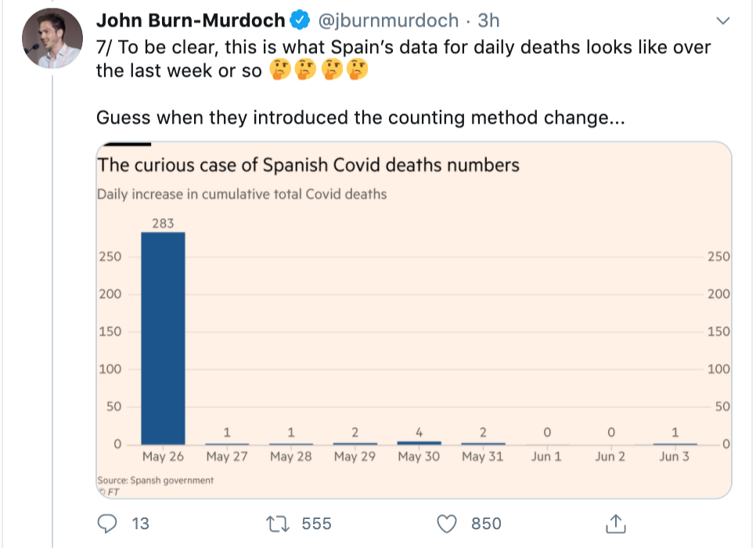
Task: Click the first thinking face emoji
Action: (279, 72)
